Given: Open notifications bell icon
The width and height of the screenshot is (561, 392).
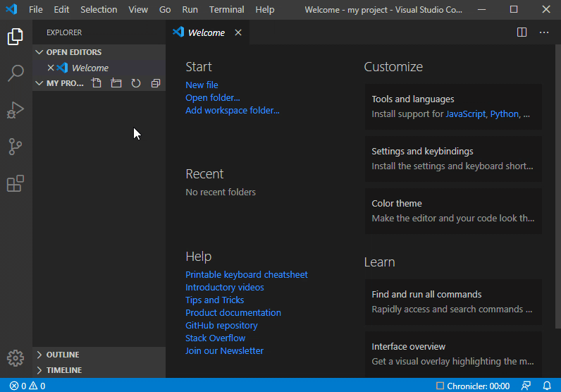Looking at the screenshot, I should point(547,386).
